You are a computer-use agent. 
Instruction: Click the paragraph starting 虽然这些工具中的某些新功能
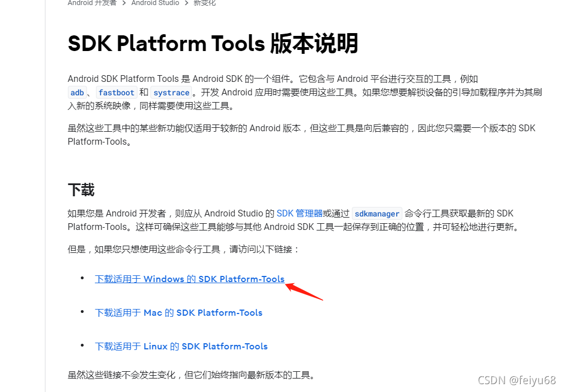tap(301, 135)
